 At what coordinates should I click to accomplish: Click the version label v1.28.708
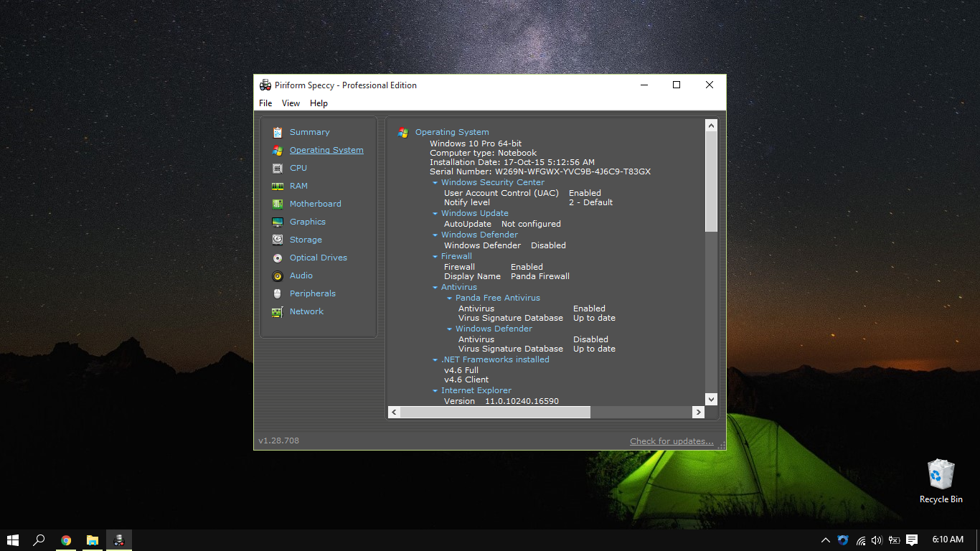(278, 441)
